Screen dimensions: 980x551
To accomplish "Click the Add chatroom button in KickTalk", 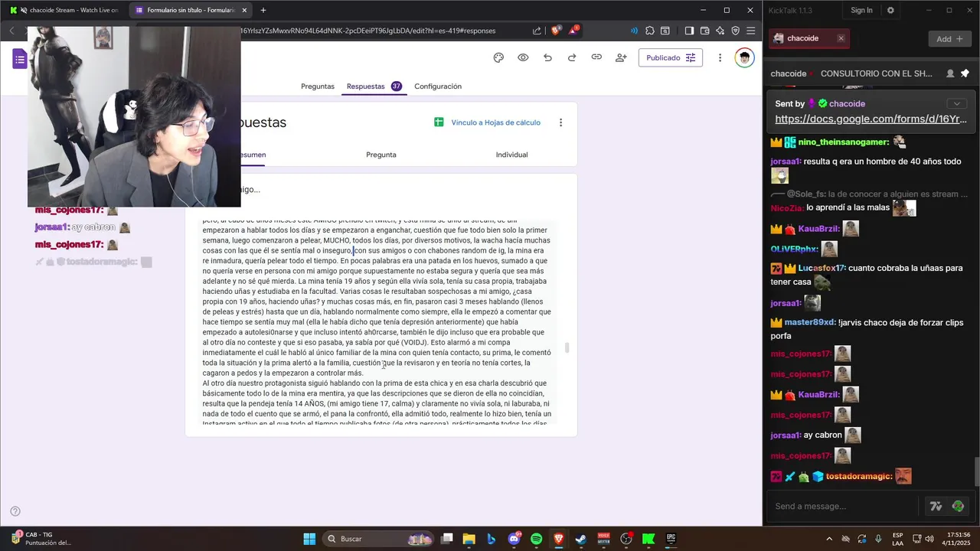I will [950, 39].
